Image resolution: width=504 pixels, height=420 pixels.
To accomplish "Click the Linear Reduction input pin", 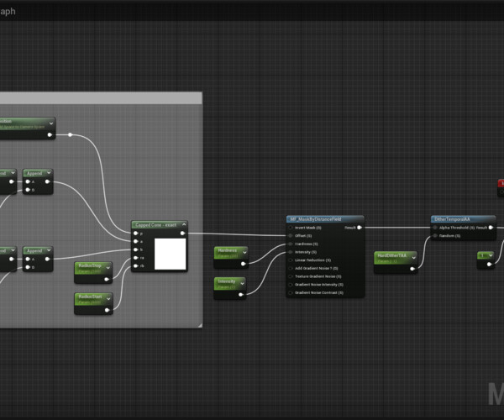I will [291, 260].
